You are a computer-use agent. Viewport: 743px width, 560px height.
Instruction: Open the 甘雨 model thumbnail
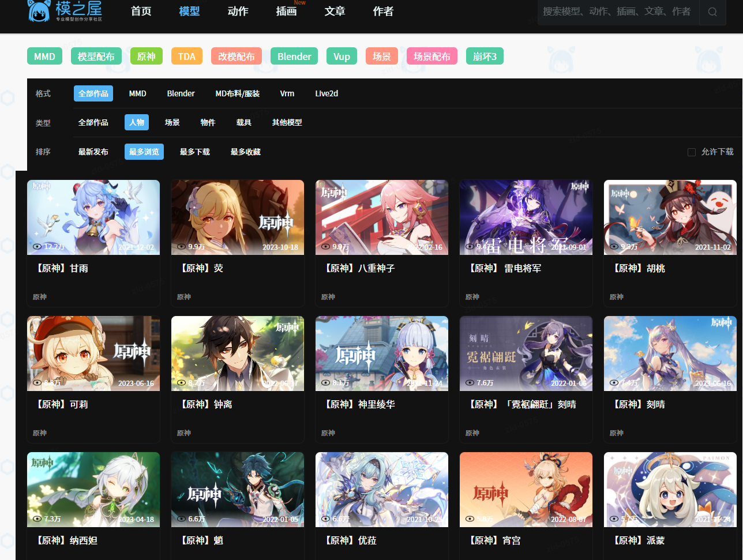click(93, 217)
